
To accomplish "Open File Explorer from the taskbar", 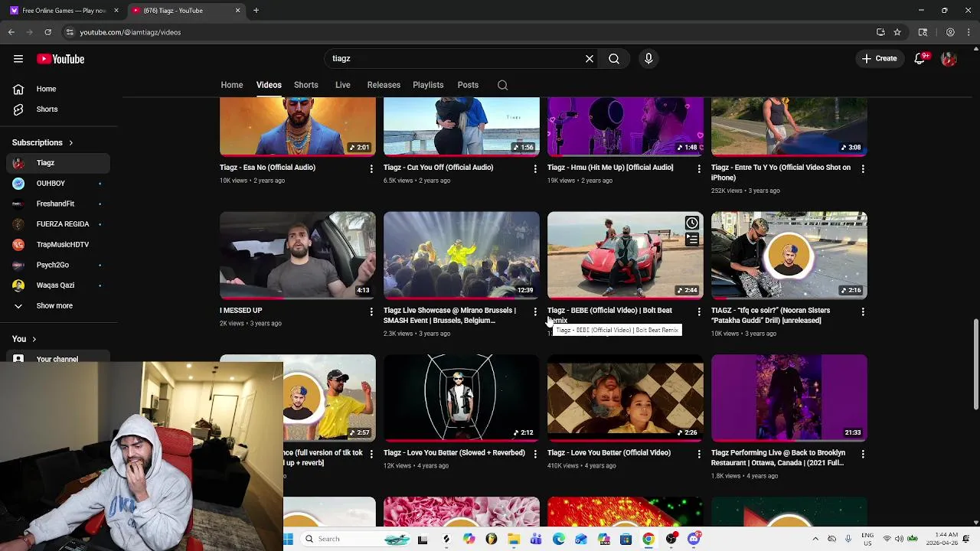I will click(514, 539).
